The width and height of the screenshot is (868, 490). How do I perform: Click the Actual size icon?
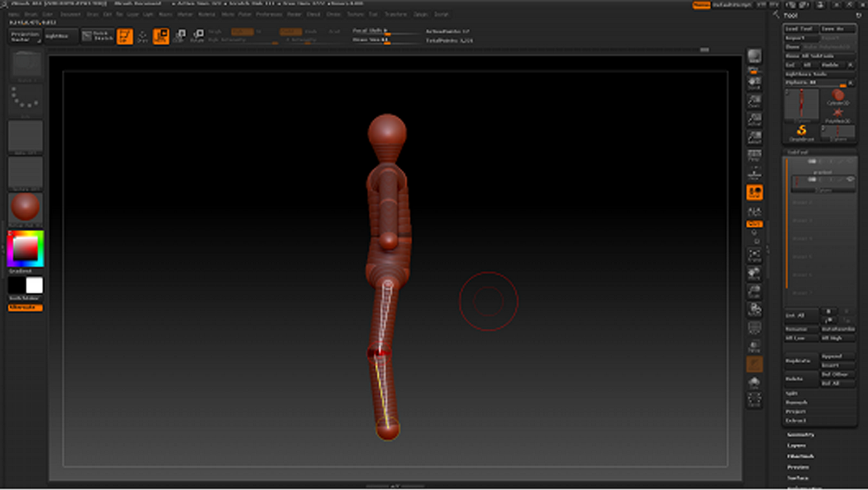[x=754, y=119]
